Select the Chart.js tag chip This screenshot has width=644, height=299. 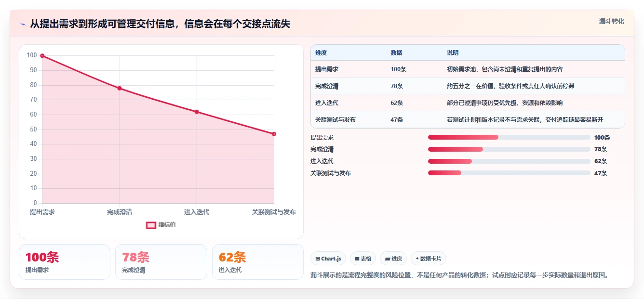[x=328, y=259]
